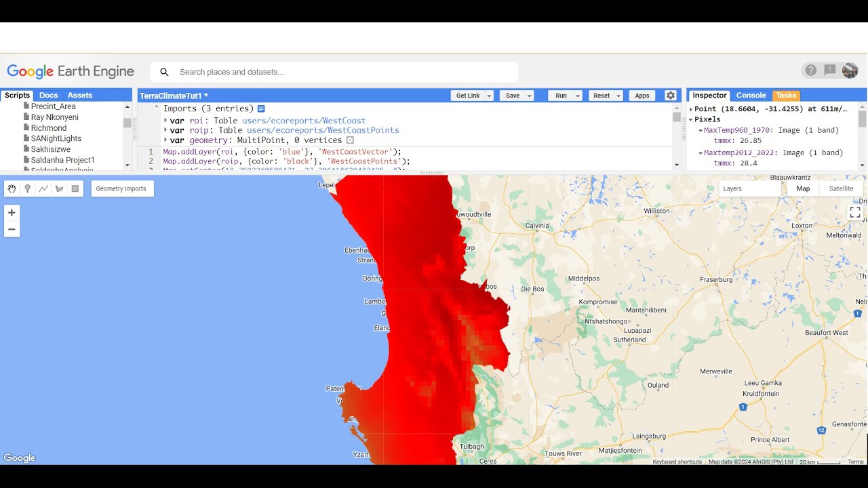Open Keyboard shortcuts link on map

[677, 462]
